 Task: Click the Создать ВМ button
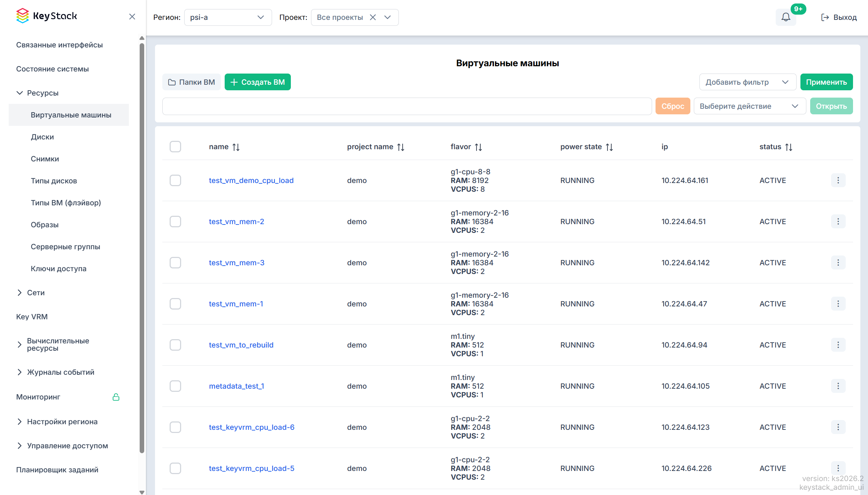[x=258, y=82]
